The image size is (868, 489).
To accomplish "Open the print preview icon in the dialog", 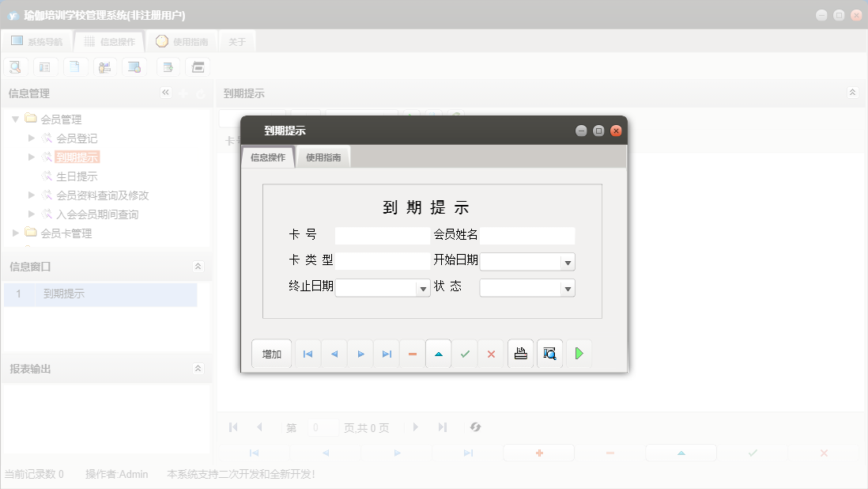I will 549,354.
